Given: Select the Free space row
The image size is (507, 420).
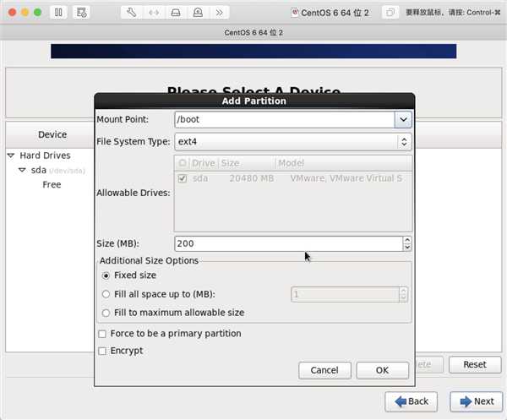Looking at the screenshot, I should (x=52, y=184).
